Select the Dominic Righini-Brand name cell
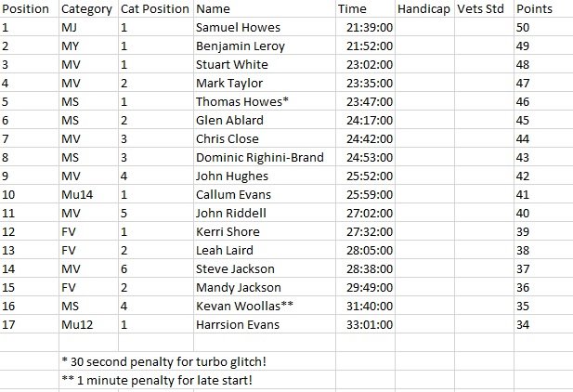The width and height of the screenshot is (573, 392). pos(260,158)
